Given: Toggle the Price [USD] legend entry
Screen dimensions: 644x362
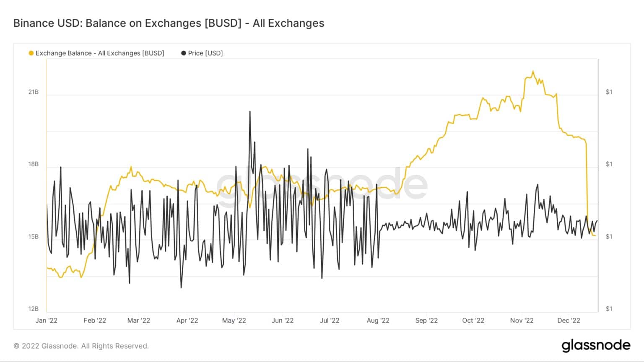Looking at the screenshot, I should (x=202, y=53).
